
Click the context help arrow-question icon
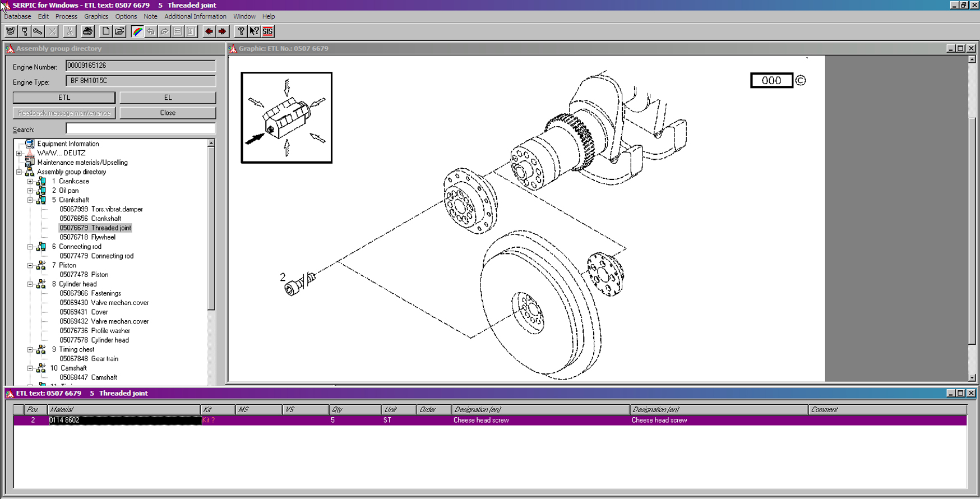[x=254, y=31]
